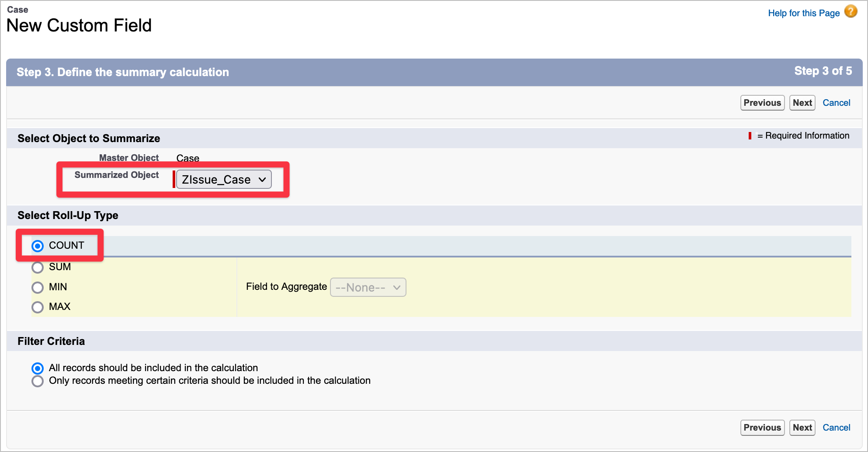868x452 pixels.
Task: Open the Help for this Page link
Action: click(803, 13)
